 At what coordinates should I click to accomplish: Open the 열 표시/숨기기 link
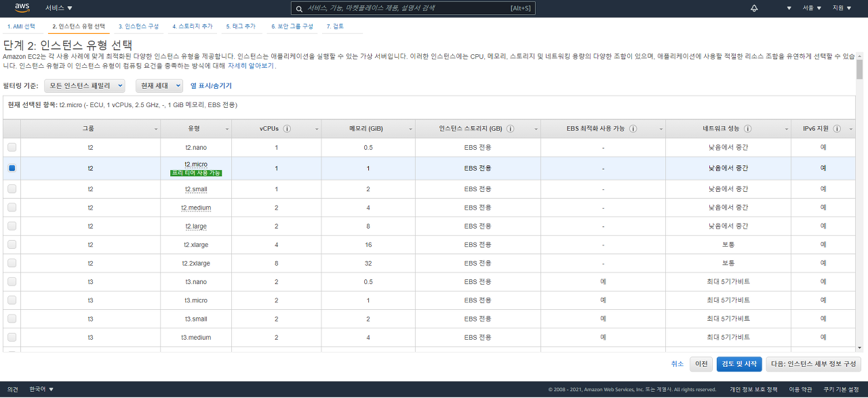(211, 86)
